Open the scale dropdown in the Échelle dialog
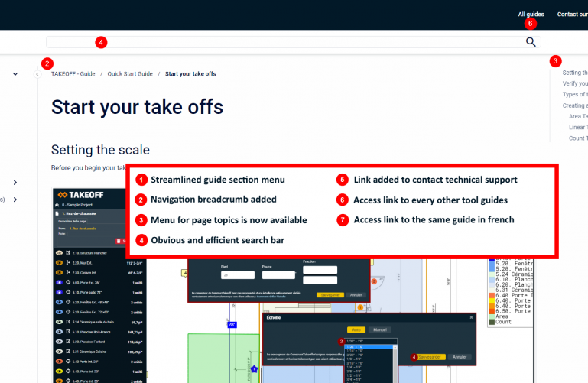588x383 pixels. (x=371, y=342)
